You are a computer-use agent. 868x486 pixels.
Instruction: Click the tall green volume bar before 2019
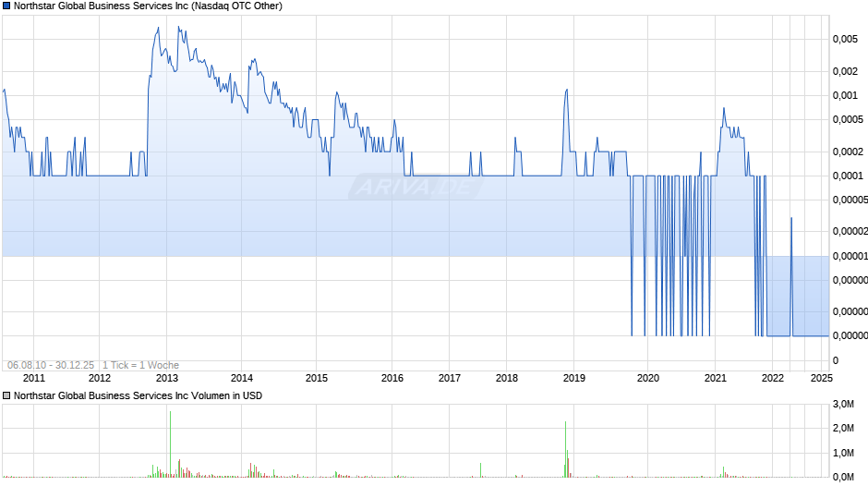tap(566, 449)
